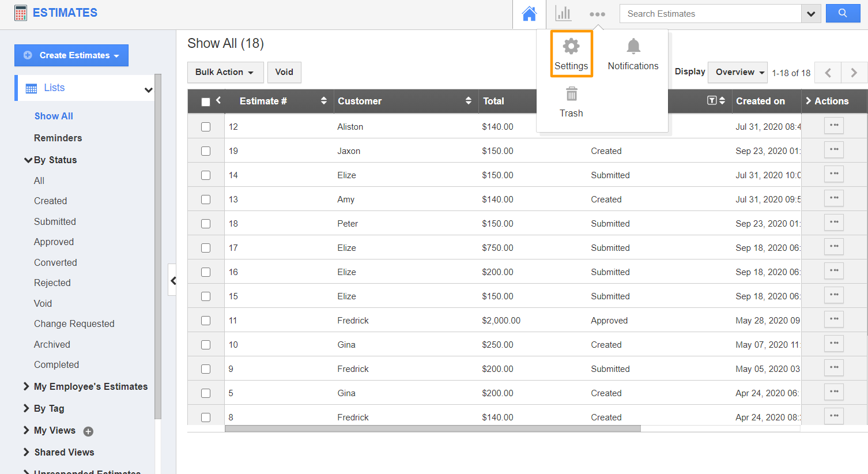Change the Display Overview dropdown
Image resolution: width=868 pixels, height=474 pixels.
coord(738,72)
